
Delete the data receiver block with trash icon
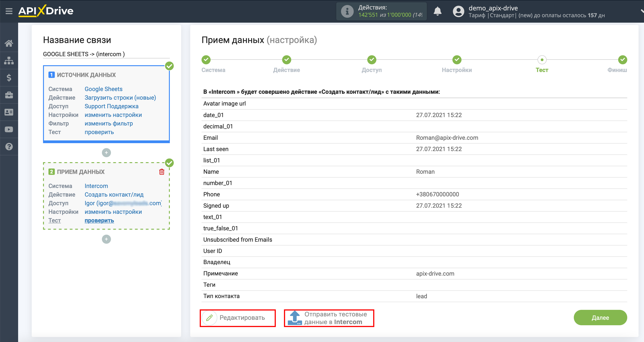point(162,172)
